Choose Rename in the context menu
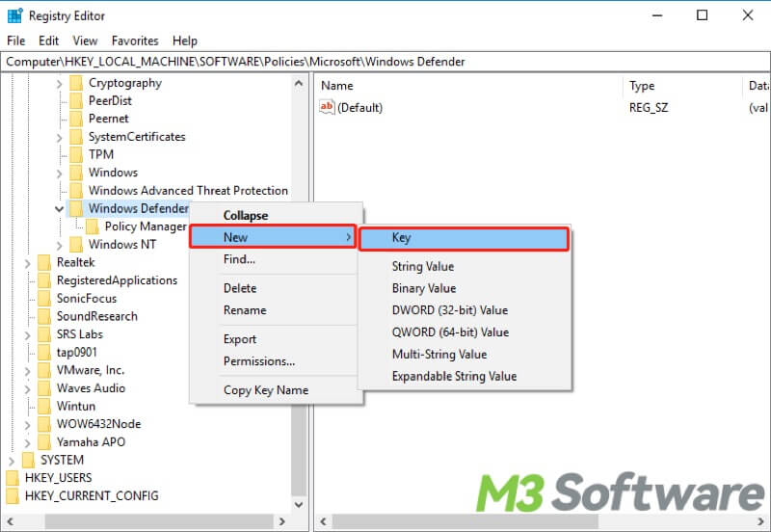The height and width of the screenshot is (532, 771). point(277,310)
